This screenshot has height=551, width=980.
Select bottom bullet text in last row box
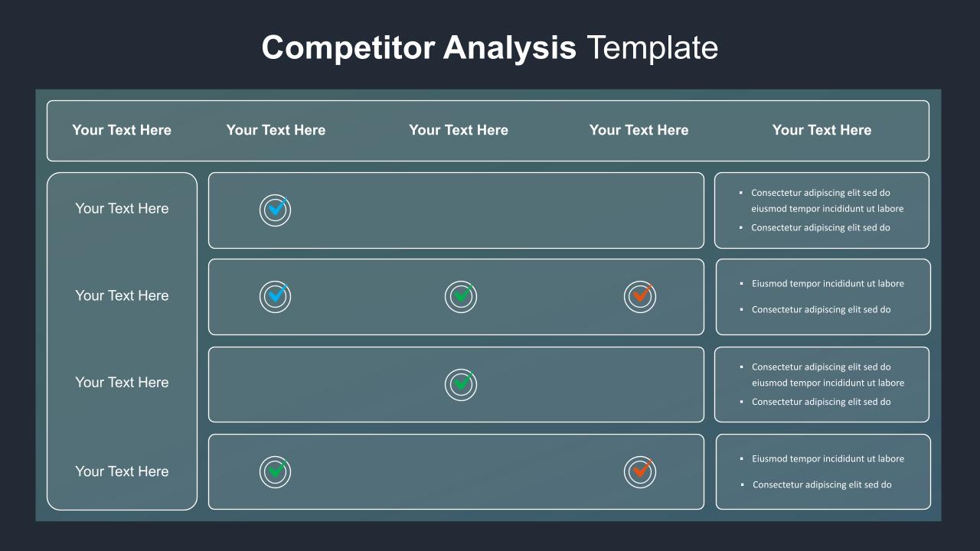tap(822, 484)
